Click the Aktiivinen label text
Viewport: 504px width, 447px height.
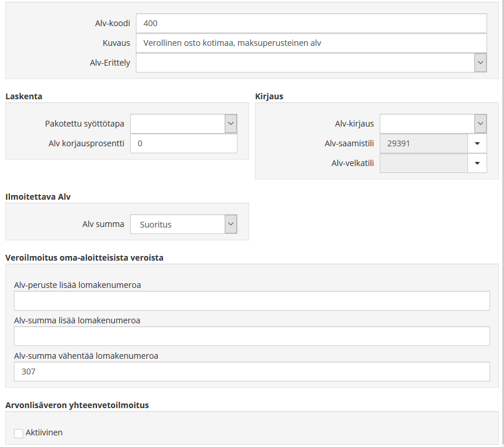44,432
